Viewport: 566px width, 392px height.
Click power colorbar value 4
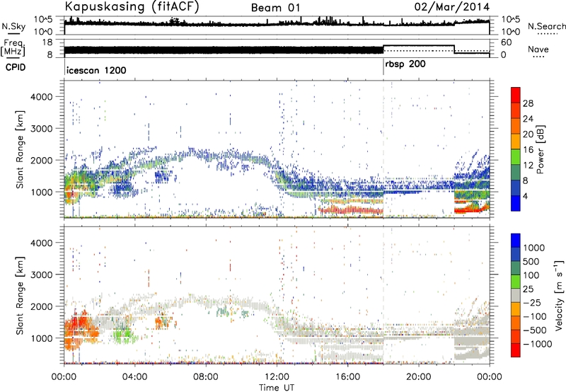(525, 197)
